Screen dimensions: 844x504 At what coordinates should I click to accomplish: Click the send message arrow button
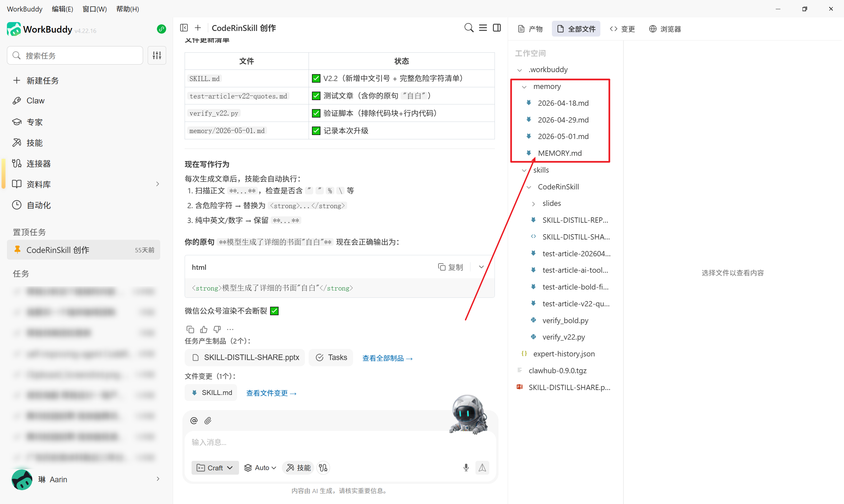(x=482, y=468)
